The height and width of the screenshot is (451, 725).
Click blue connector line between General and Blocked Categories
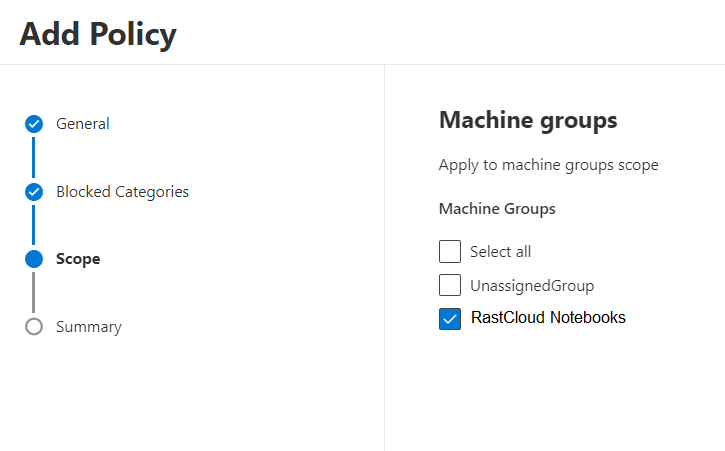pos(34,158)
